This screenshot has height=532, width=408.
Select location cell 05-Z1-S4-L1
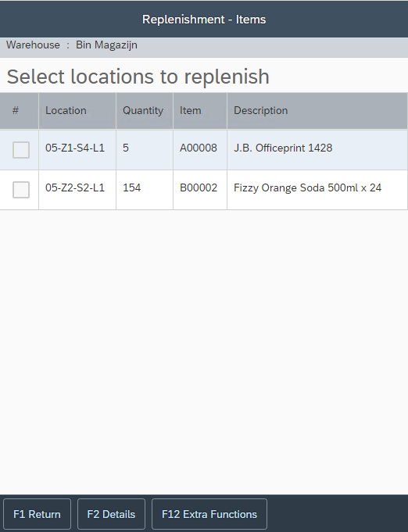coord(77,150)
